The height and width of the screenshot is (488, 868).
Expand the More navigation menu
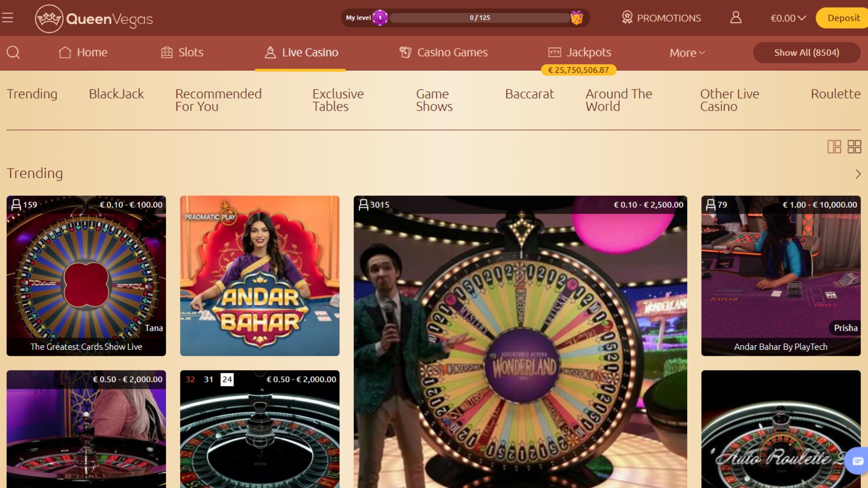687,53
